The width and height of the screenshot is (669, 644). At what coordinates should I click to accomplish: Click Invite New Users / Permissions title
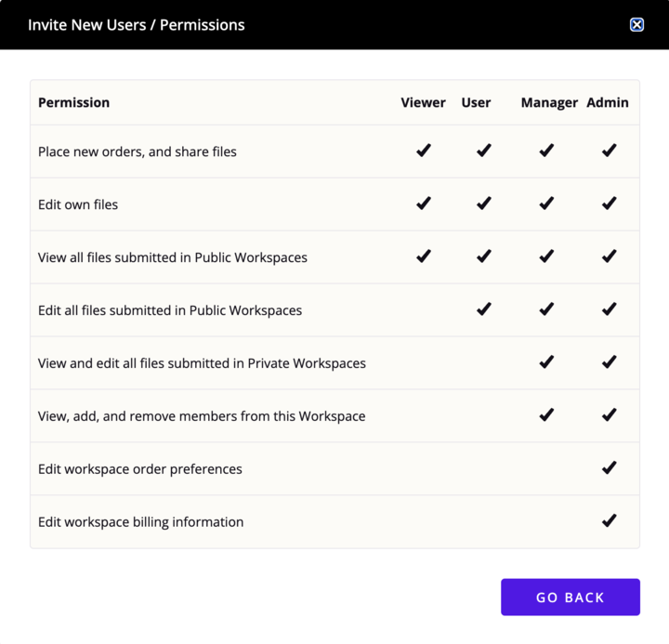click(136, 25)
